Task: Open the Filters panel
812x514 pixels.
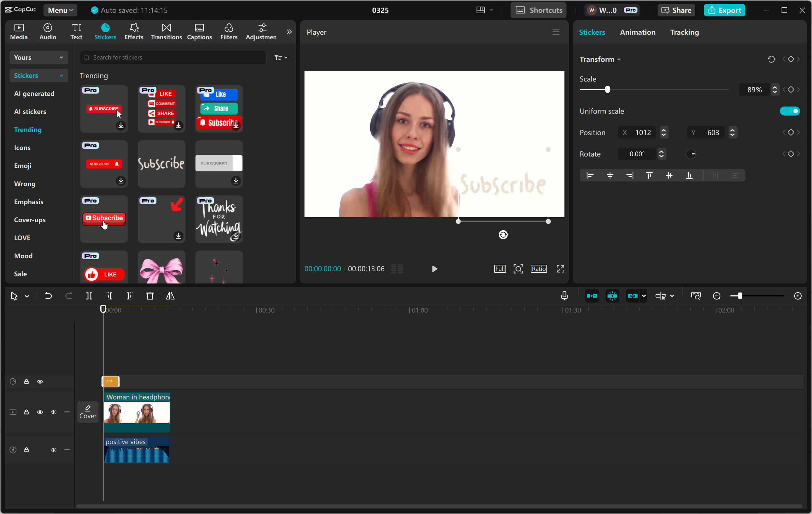Action: tap(229, 31)
